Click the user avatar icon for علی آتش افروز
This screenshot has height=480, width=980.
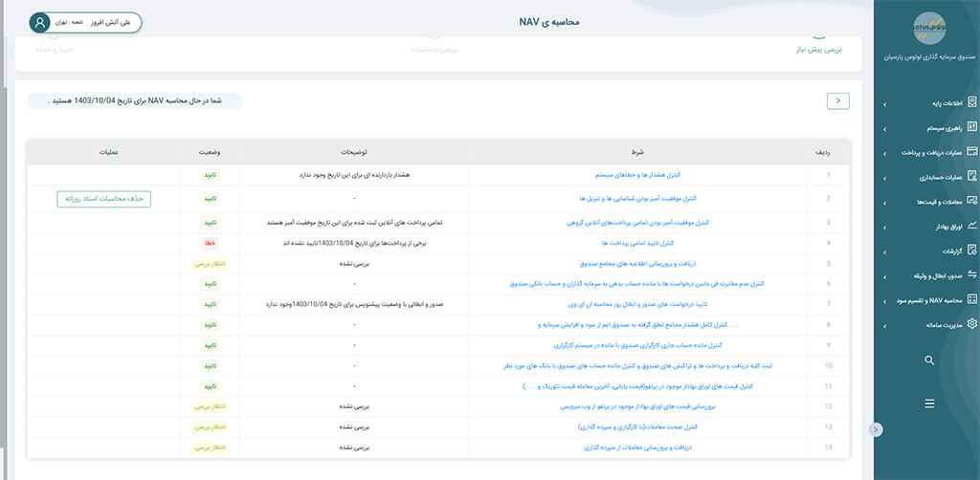(x=40, y=23)
